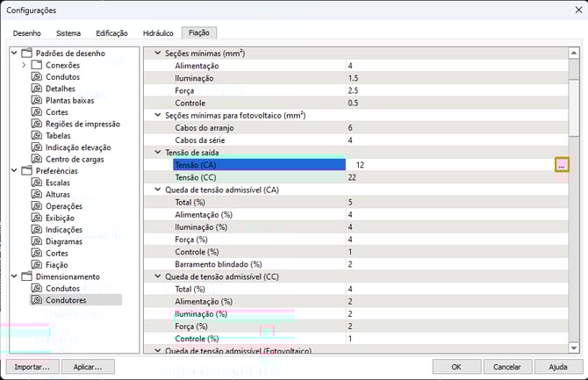Click the Detalhes tree item icon
Screen dimensions: 588x380
point(37,89)
